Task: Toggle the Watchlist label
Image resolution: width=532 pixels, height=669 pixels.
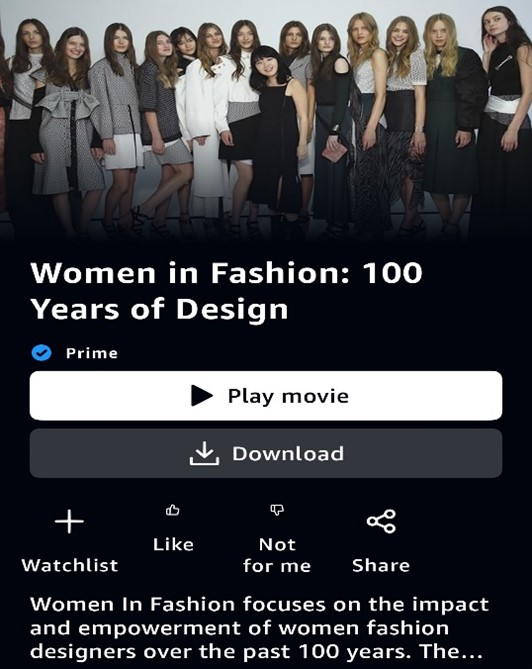Action: [70, 565]
